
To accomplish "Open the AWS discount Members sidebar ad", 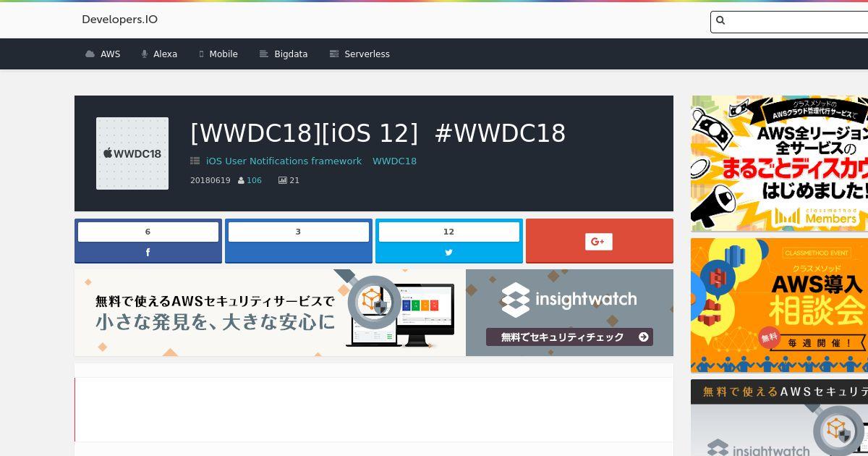I will tap(780, 164).
